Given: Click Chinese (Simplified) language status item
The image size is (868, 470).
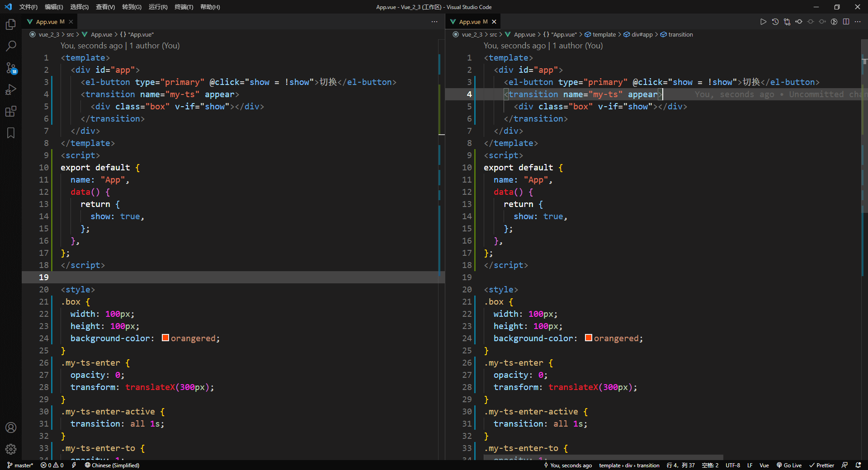Looking at the screenshot, I should 112,465.
